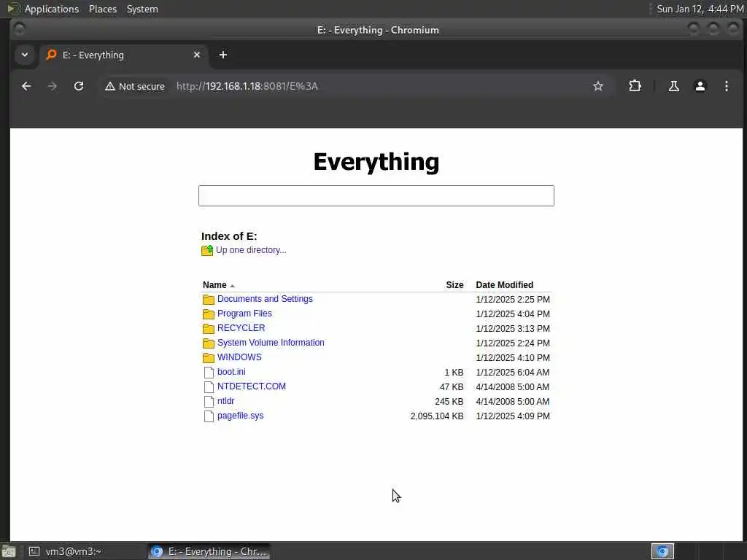Viewport: 747px width, 560px height.
Task: Open the extensions puzzle icon
Action: 635,86
